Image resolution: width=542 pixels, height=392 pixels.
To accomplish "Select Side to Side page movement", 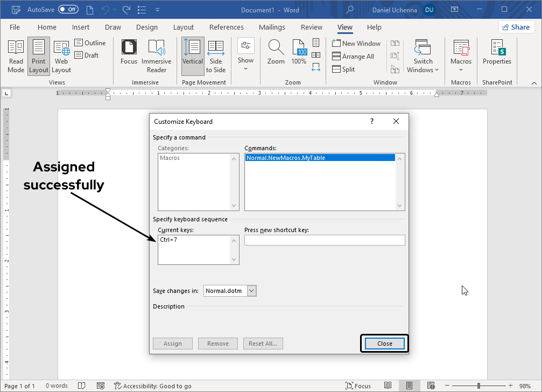I will [215, 48].
